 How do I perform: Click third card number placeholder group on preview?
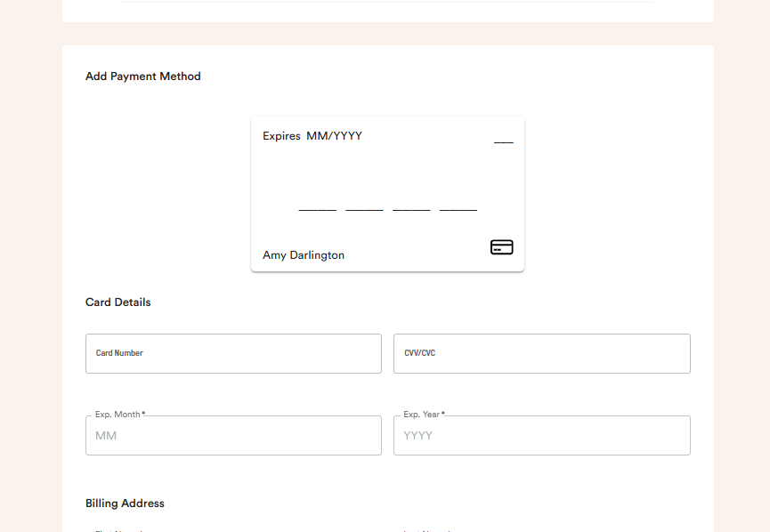411,209
